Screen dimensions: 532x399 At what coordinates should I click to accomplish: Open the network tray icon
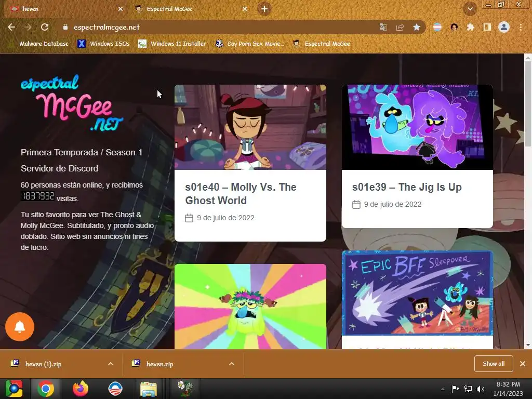pyautogui.click(x=468, y=389)
